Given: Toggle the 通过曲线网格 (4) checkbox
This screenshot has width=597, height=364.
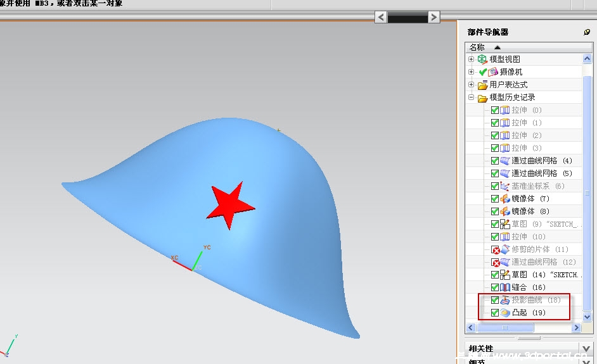Looking at the screenshot, I should point(494,161).
